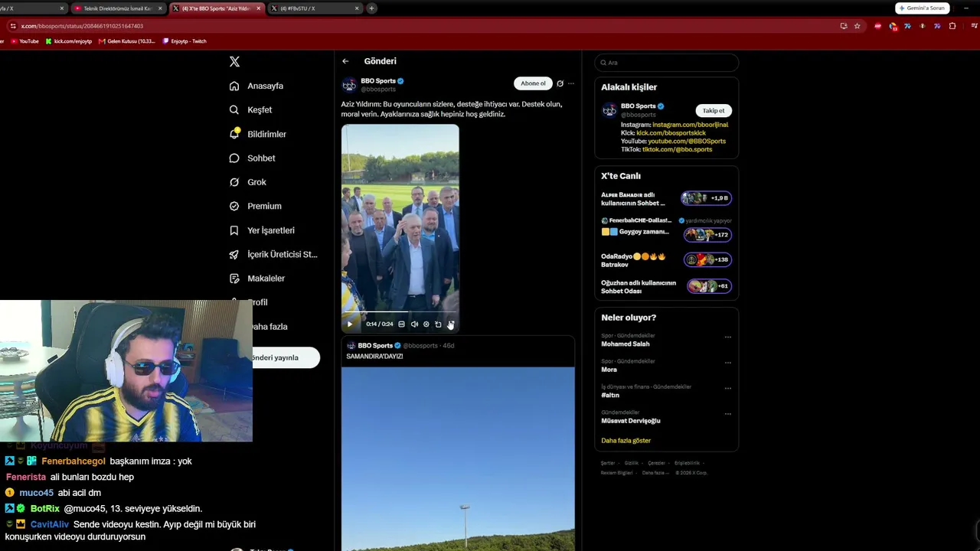Bookmark this page with the star icon
Screen dimensions: 980x551
[857, 26]
